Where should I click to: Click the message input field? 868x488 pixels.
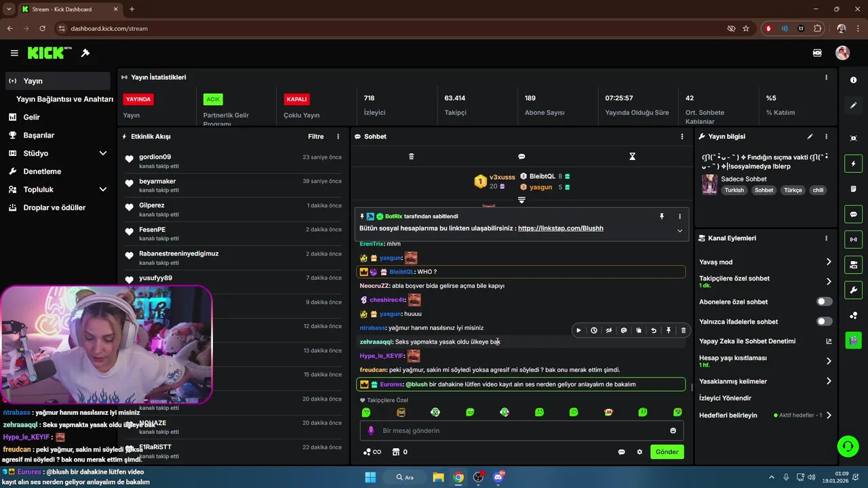521,430
